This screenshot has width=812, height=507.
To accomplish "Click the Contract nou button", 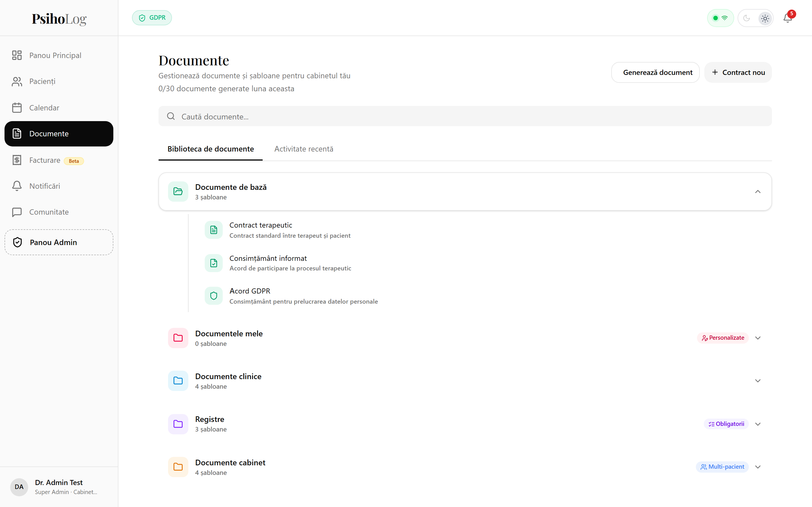I will (738, 72).
